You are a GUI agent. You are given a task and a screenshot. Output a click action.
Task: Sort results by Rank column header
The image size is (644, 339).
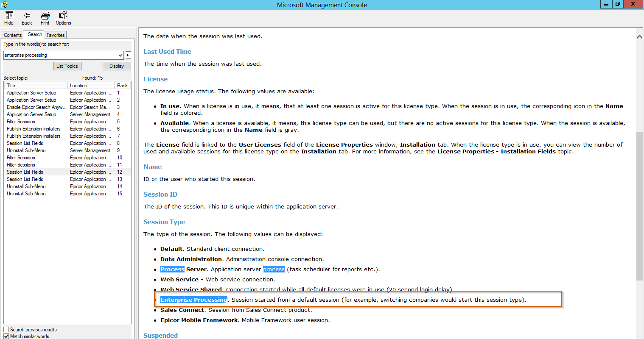pos(123,86)
